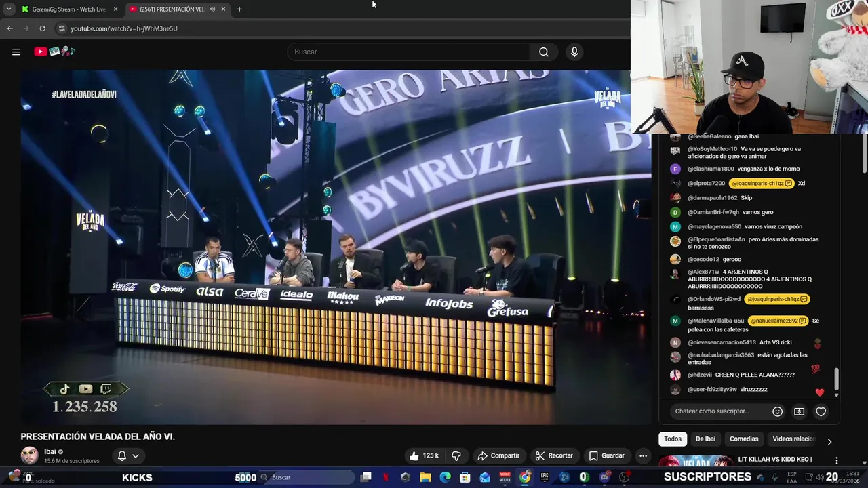Open options for LIT KILLAH VS KIDD KEO video

(x=836, y=461)
